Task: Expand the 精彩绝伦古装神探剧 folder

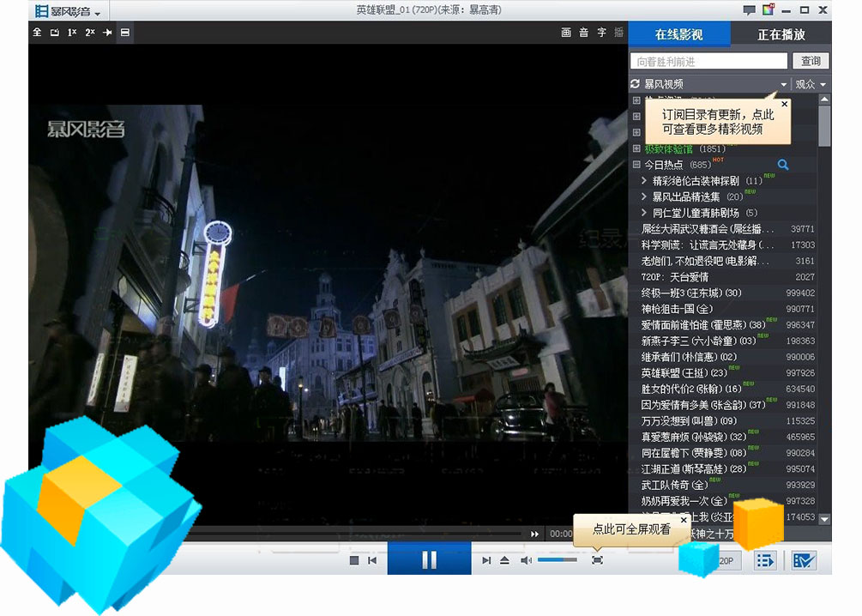Action: (644, 180)
